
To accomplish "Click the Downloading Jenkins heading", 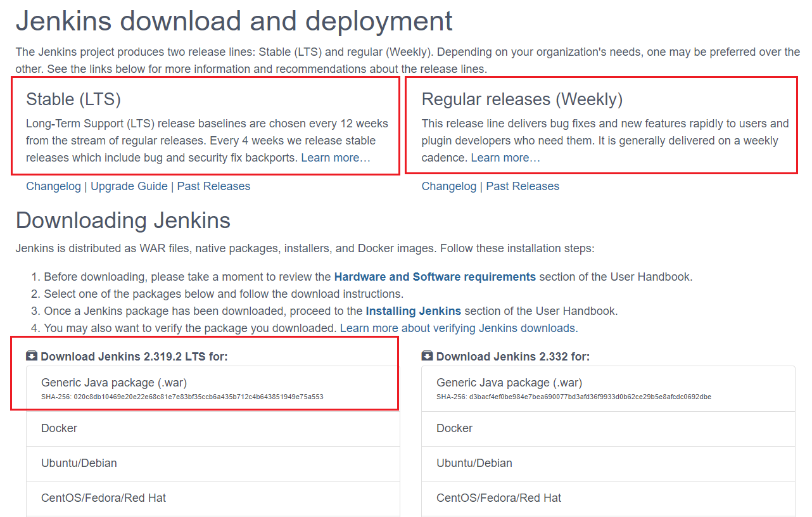I will (x=123, y=220).
